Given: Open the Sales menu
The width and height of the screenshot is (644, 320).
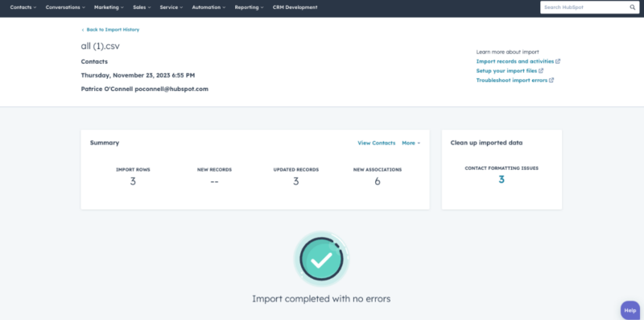Looking at the screenshot, I should pos(142,7).
